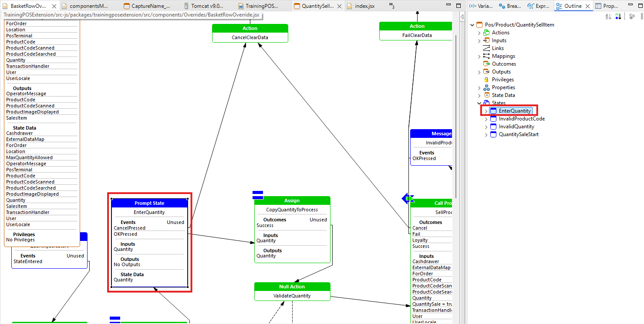Close the BasketRowOverride editor tab
Image resolution: width=644 pixels, height=324 pixels.
[54, 7]
